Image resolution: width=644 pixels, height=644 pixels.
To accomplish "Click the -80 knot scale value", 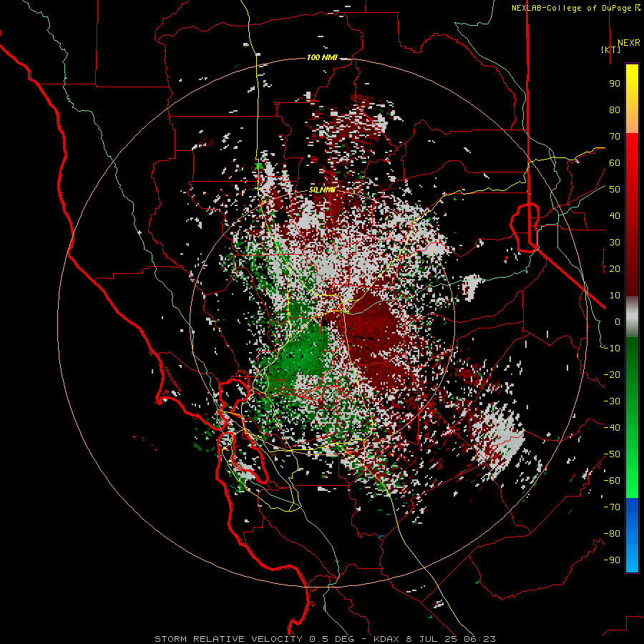I will click(612, 534).
